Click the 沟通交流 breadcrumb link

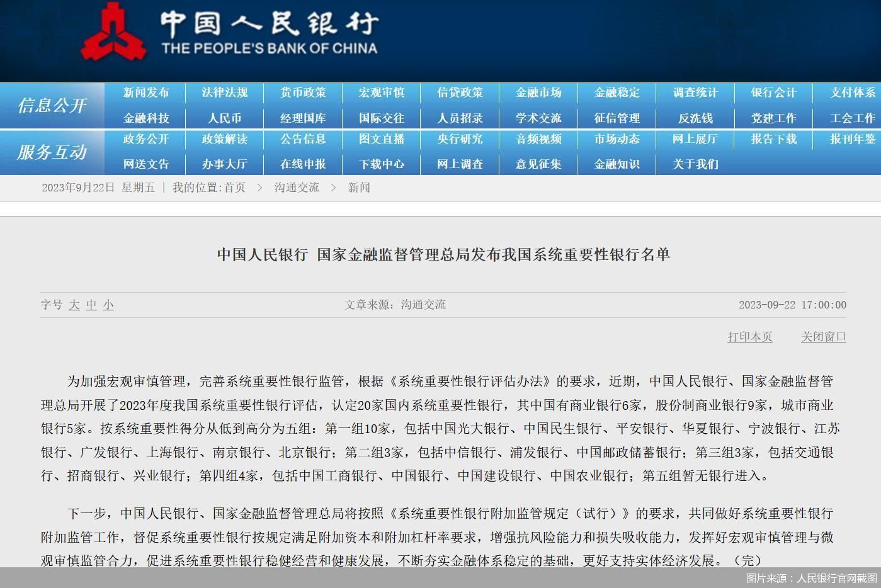tap(297, 188)
